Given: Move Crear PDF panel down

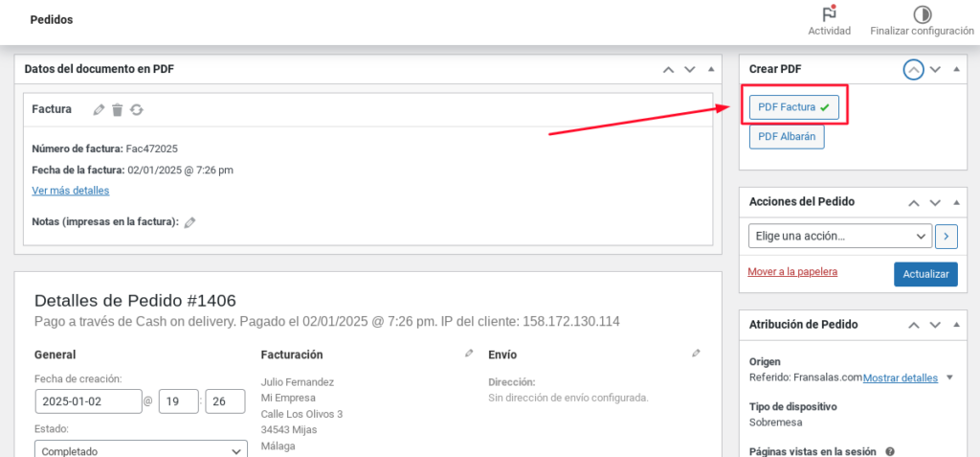Looking at the screenshot, I should 935,70.
